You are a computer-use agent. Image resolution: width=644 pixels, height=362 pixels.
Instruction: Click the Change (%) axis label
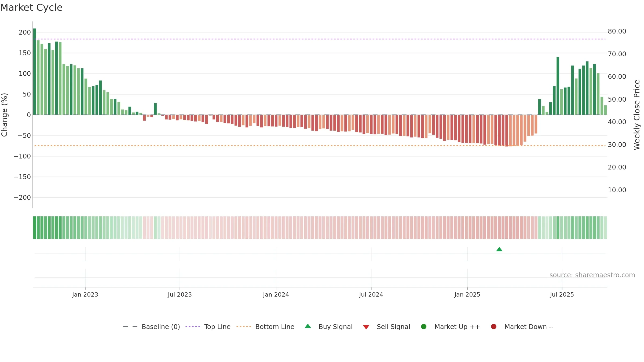pos(4,115)
